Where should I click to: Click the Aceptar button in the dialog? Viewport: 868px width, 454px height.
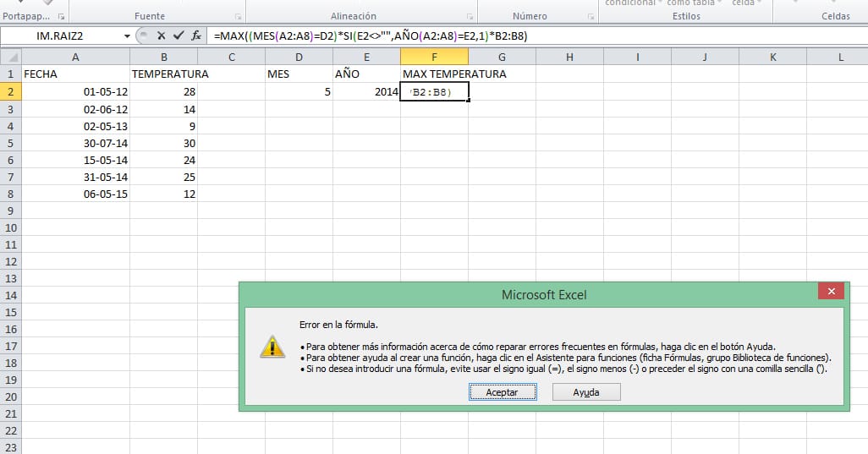click(x=503, y=392)
